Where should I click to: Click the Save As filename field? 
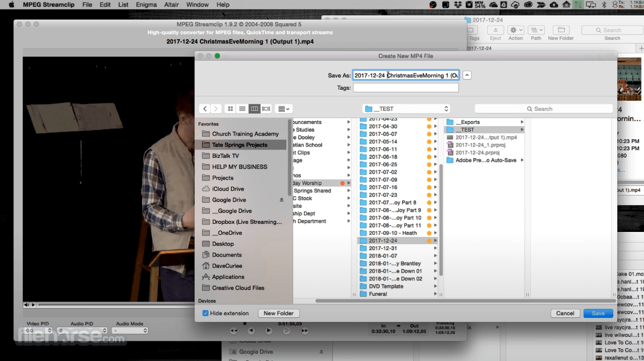point(406,75)
